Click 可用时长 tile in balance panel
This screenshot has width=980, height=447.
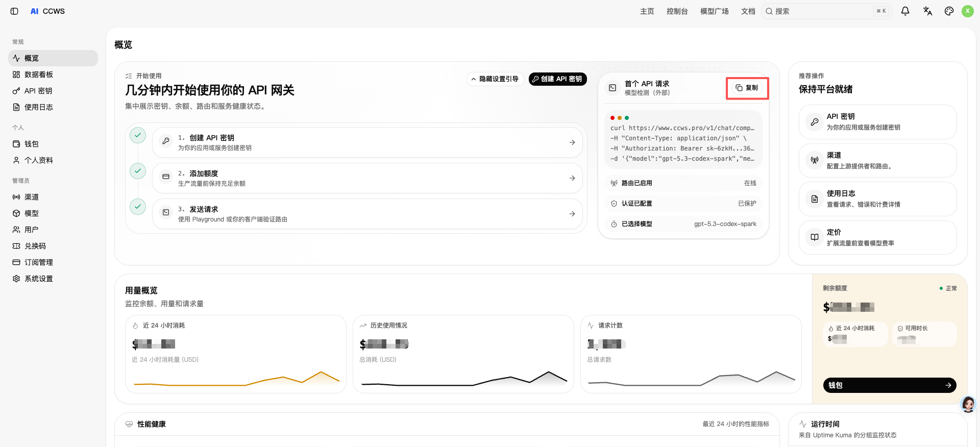click(924, 334)
